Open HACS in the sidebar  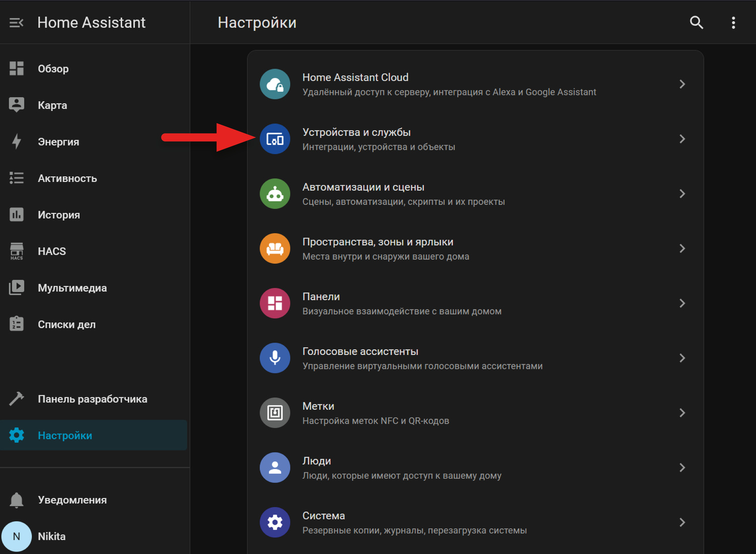51,251
